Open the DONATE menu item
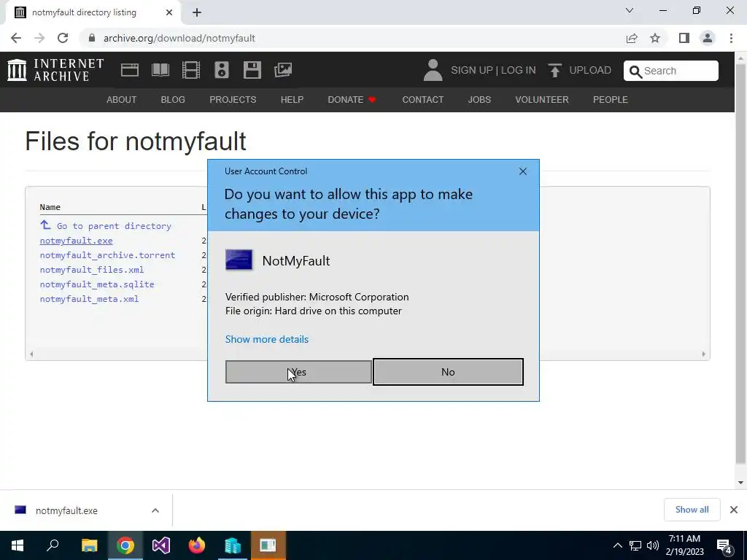The height and width of the screenshot is (560, 747). (352, 99)
